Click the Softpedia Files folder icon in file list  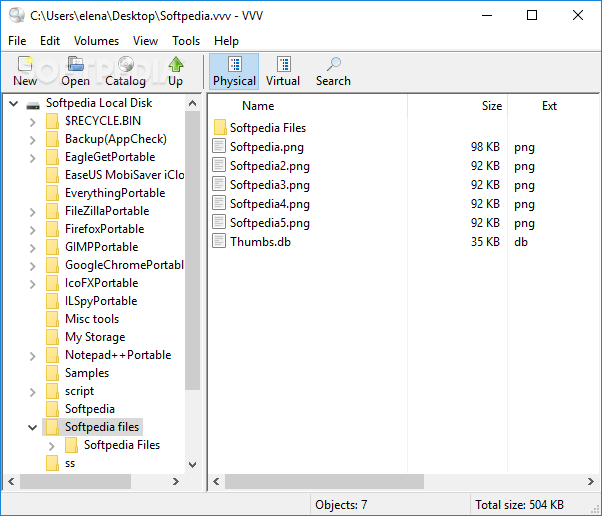(x=220, y=127)
